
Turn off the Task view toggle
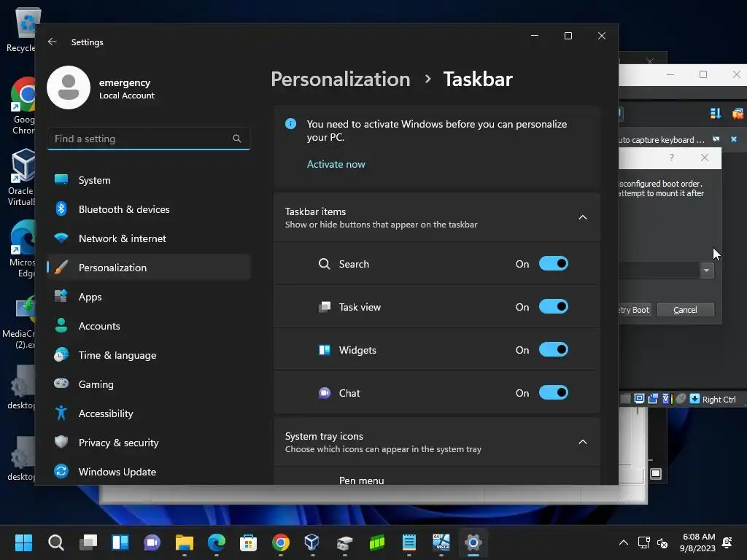click(553, 307)
